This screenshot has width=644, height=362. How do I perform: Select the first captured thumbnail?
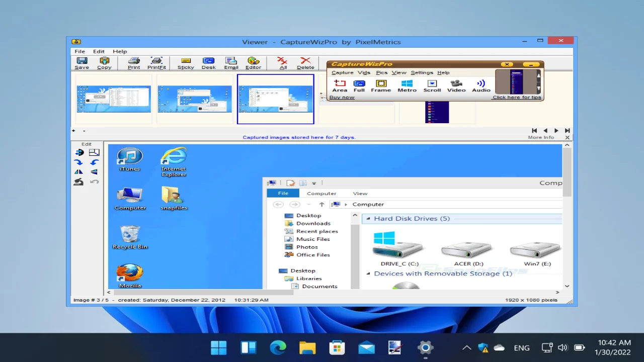[x=114, y=99]
